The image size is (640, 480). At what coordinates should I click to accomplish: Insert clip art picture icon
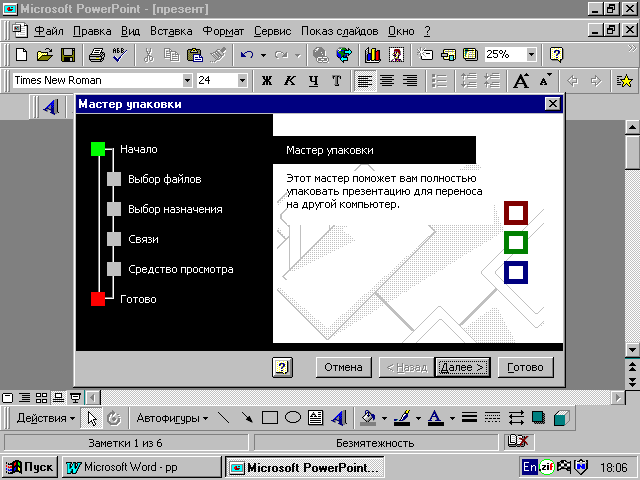(x=396, y=54)
